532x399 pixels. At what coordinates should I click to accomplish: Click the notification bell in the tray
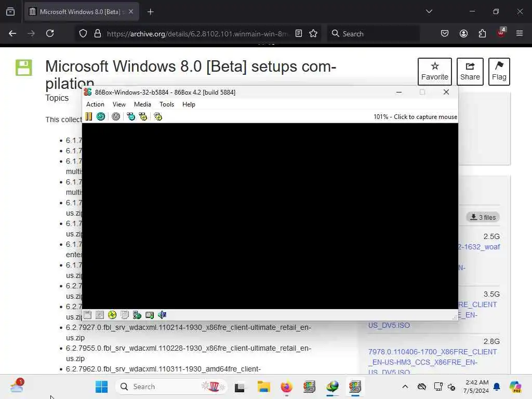coord(497,387)
